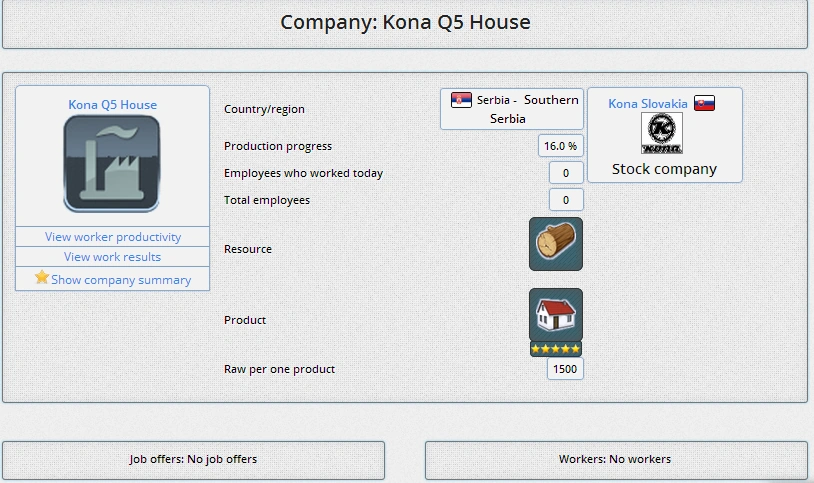This screenshot has height=483, width=814.
Task: Click the Serbia flag icon
Action: pos(461,100)
